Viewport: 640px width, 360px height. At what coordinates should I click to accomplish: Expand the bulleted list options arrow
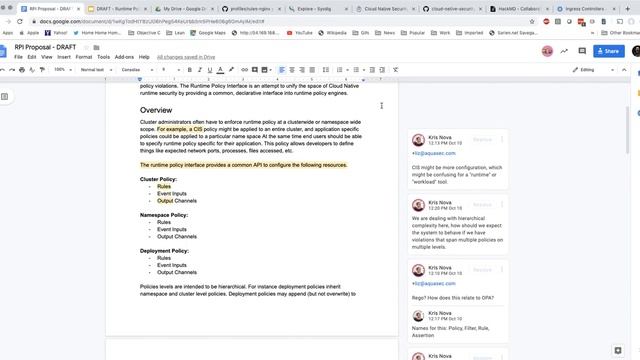pyautogui.click(x=364, y=70)
